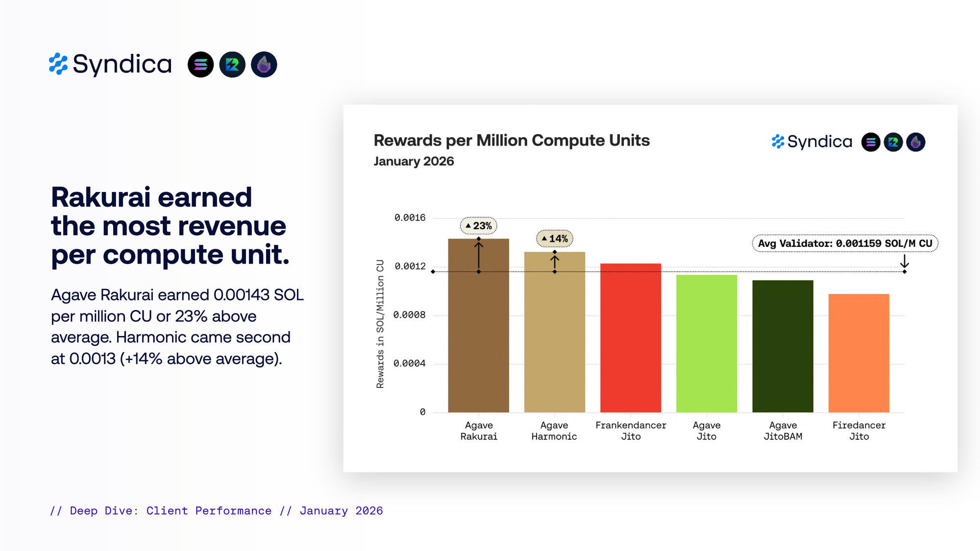980x551 pixels.
Task: Click the small flame icon in the chart header
Action: 915,142
